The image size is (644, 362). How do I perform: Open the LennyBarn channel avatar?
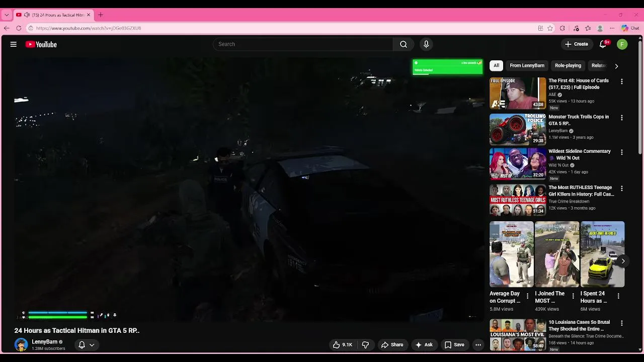point(21,345)
